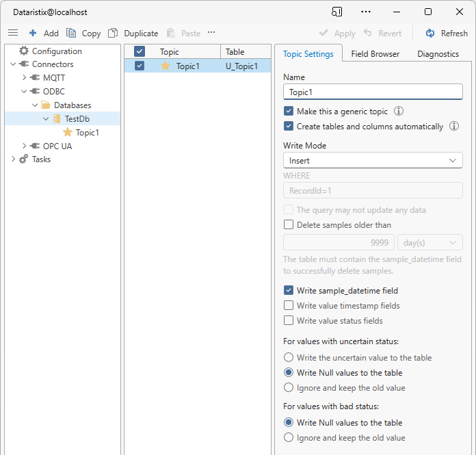Image resolution: width=476 pixels, height=455 pixels.
Task: Click the hamburger menu icon
Action: point(12,33)
